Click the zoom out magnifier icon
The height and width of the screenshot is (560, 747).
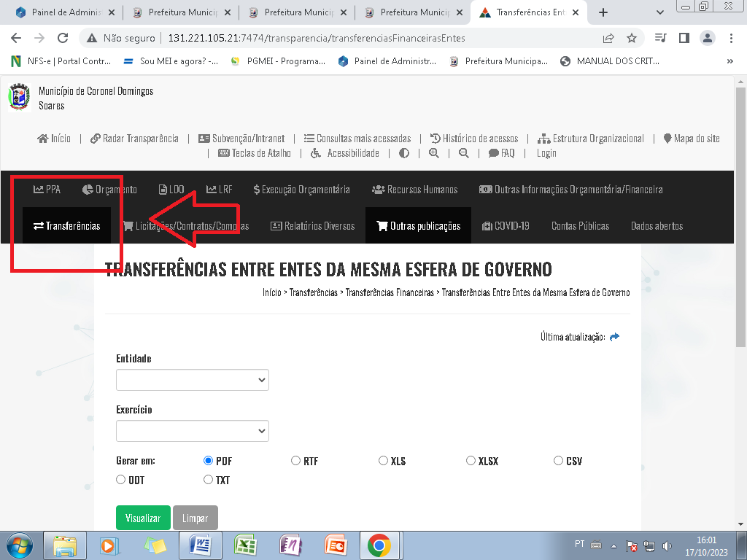[463, 153]
